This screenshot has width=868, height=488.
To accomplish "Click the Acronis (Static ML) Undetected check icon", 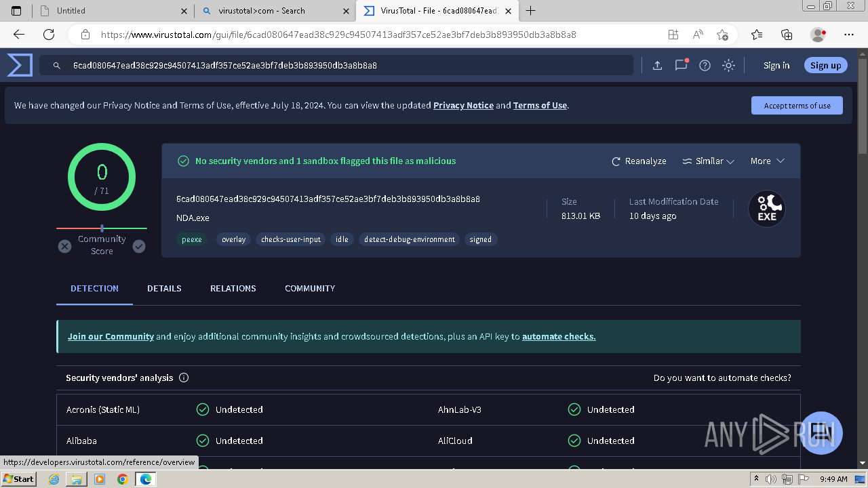I will [202, 409].
